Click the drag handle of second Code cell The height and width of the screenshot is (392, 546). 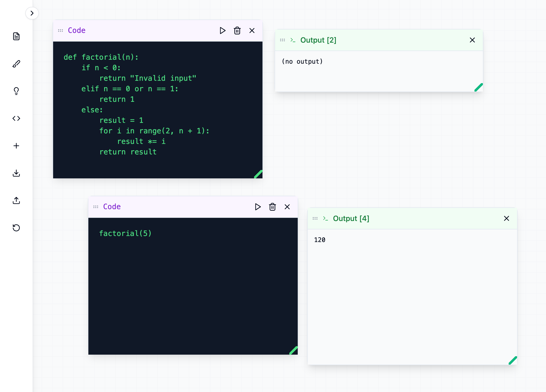96,207
